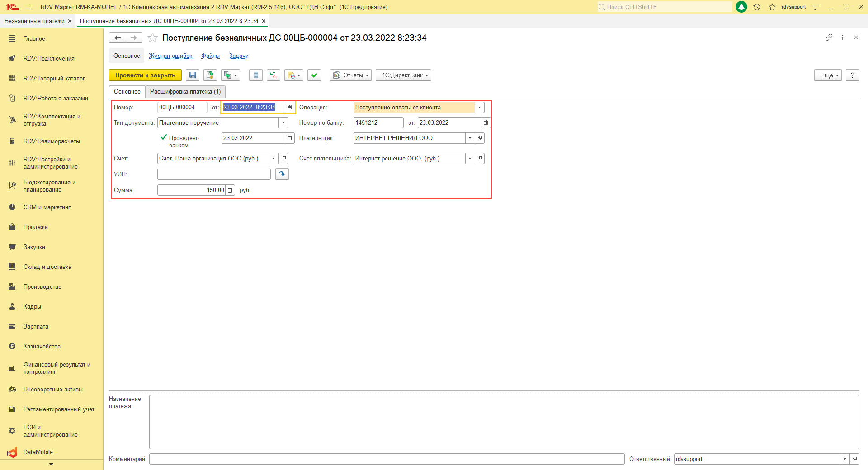Click notifications bell icon in title bar
The width and height of the screenshot is (868, 470).
click(x=741, y=7)
